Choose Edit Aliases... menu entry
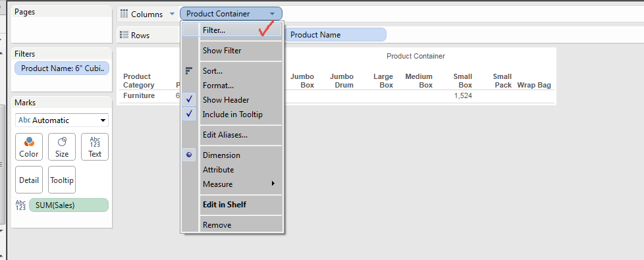 [232, 135]
